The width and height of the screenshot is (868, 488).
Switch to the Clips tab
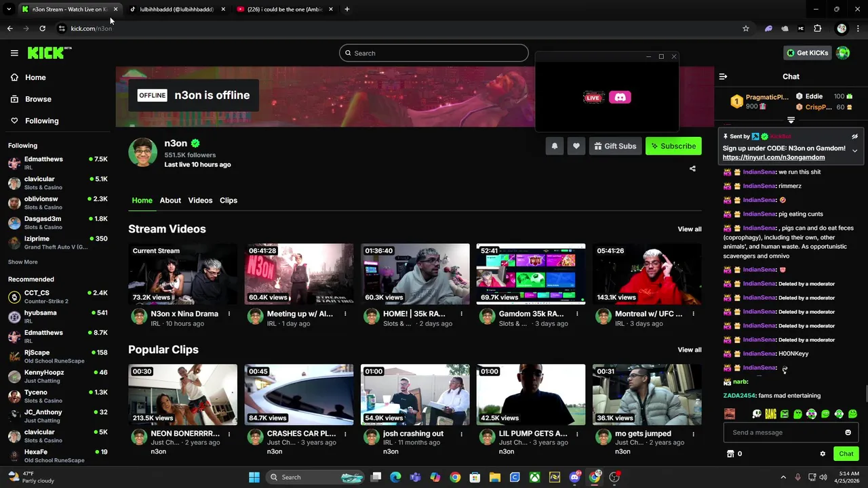(x=229, y=201)
